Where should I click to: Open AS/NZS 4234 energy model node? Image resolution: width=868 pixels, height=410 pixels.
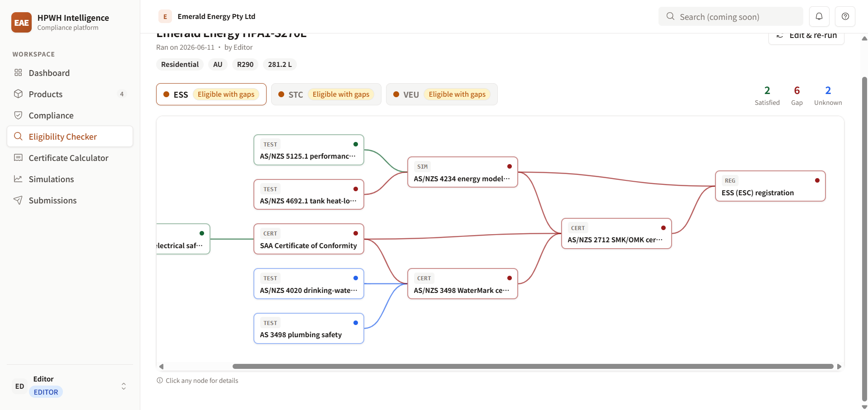[x=463, y=172]
